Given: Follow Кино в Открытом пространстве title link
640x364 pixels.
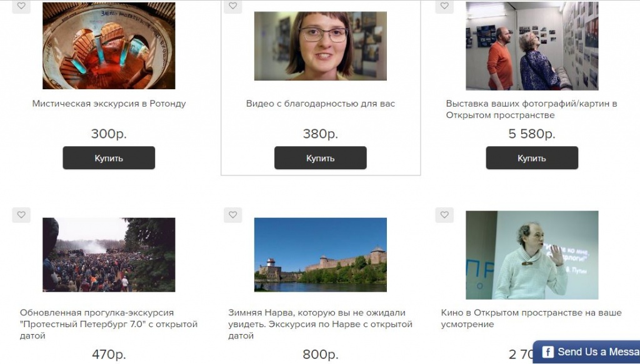Looking at the screenshot, I should pos(531,318).
